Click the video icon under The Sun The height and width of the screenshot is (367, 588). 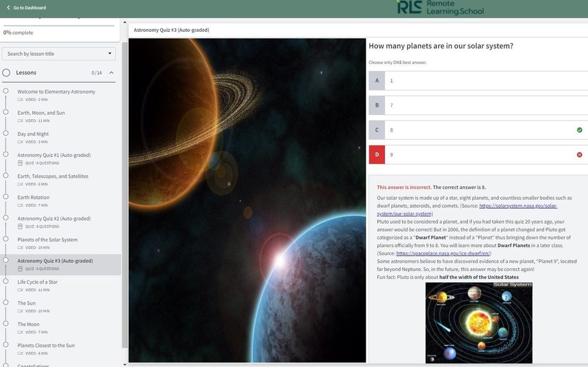pos(20,311)
